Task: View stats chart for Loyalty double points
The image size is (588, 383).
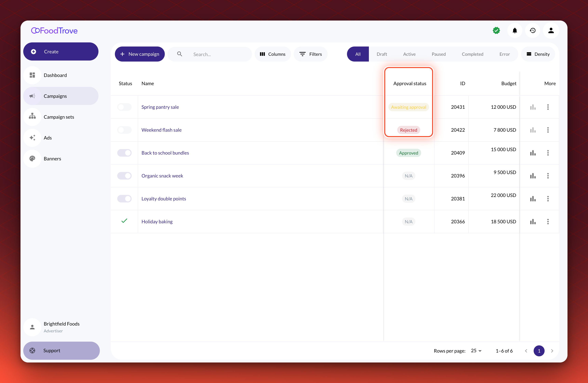Action: point(533,199)
